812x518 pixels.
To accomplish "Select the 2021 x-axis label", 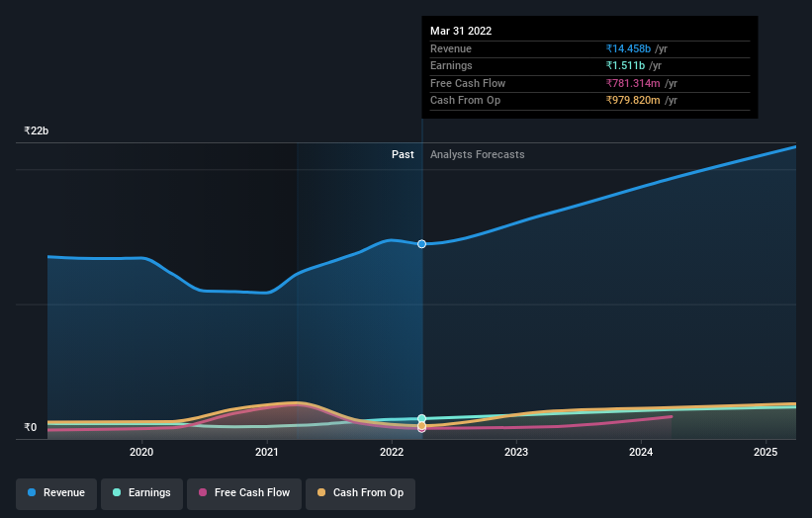I will 267,452.
